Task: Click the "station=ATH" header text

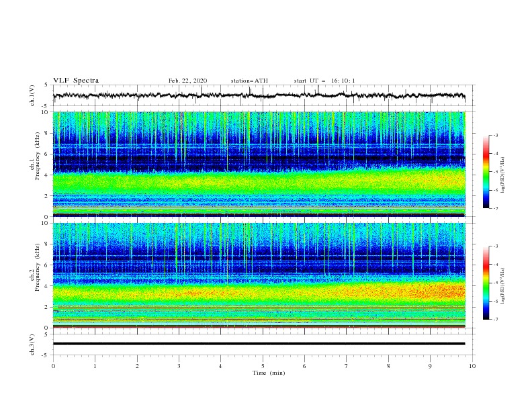Action: [249, 81]
